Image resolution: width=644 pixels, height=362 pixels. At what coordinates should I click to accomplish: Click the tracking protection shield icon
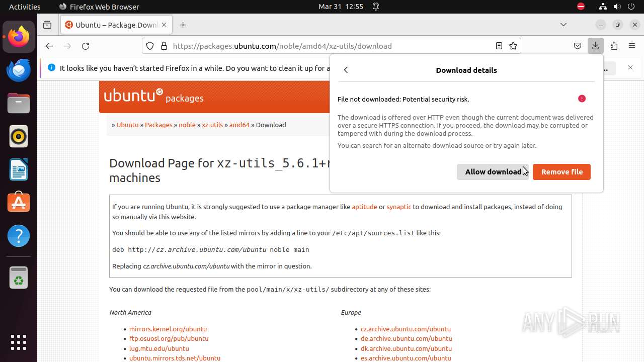[x=150, y=46]
